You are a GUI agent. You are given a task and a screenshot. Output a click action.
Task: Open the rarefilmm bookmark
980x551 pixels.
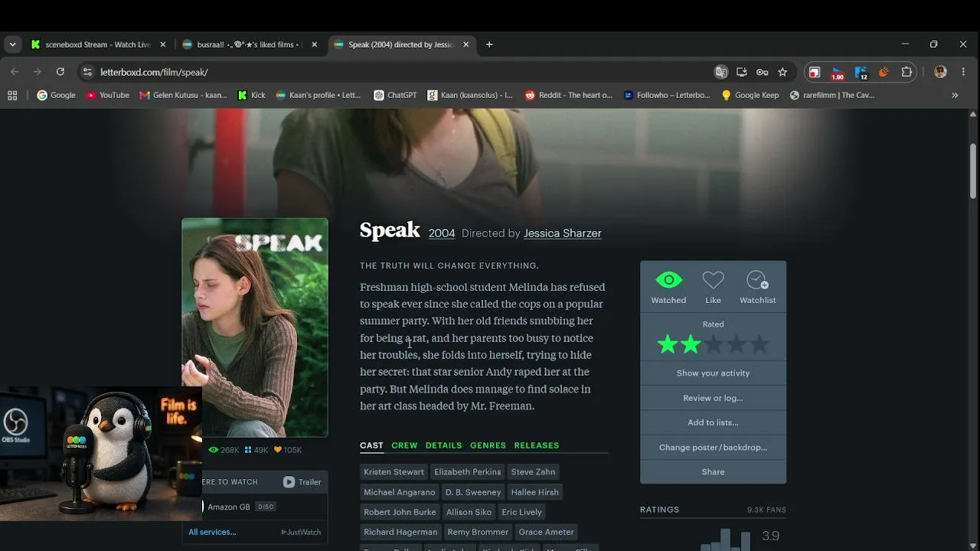tap(831, 96)
